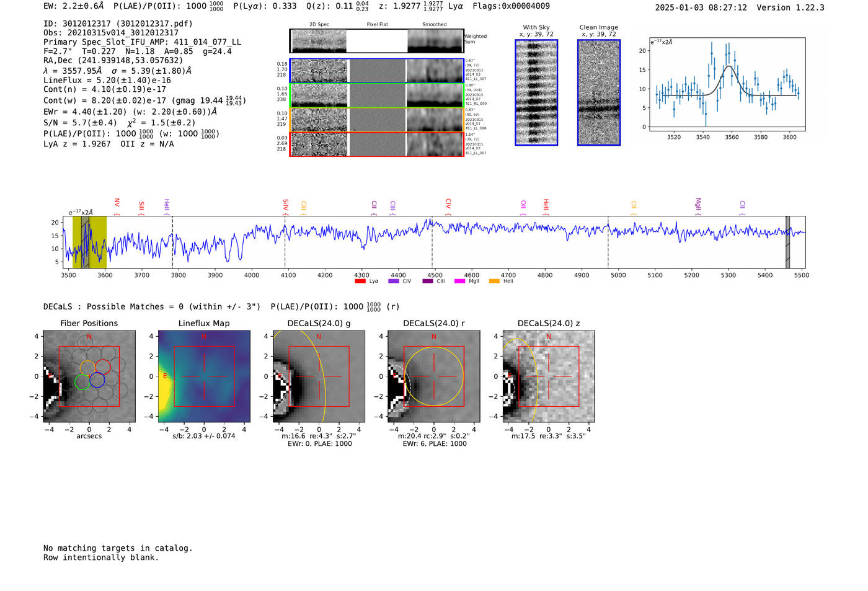Image resolution: width=868 pixels, height=591 pixels.
Task: Select the DECaLS r-band cutout image
Action: click(434, 376)
